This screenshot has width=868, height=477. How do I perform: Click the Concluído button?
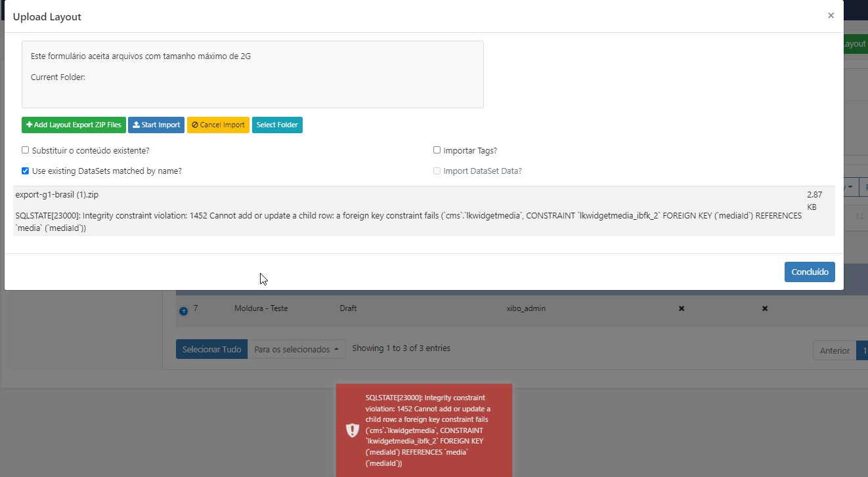pos(810,272)
